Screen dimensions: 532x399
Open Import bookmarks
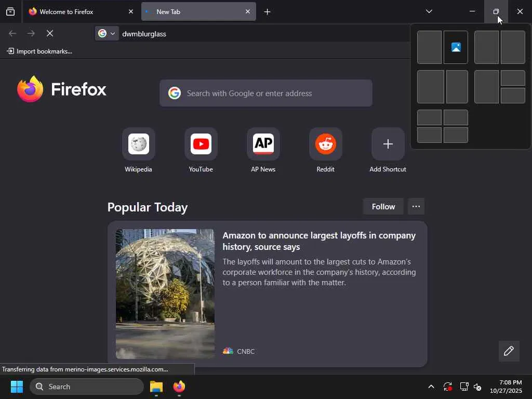39,51
